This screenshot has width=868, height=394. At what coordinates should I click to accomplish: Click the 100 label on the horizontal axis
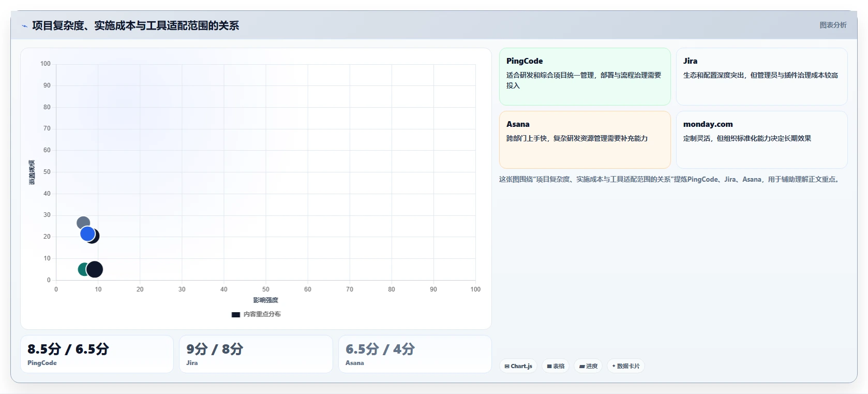(x=475, y=289)
